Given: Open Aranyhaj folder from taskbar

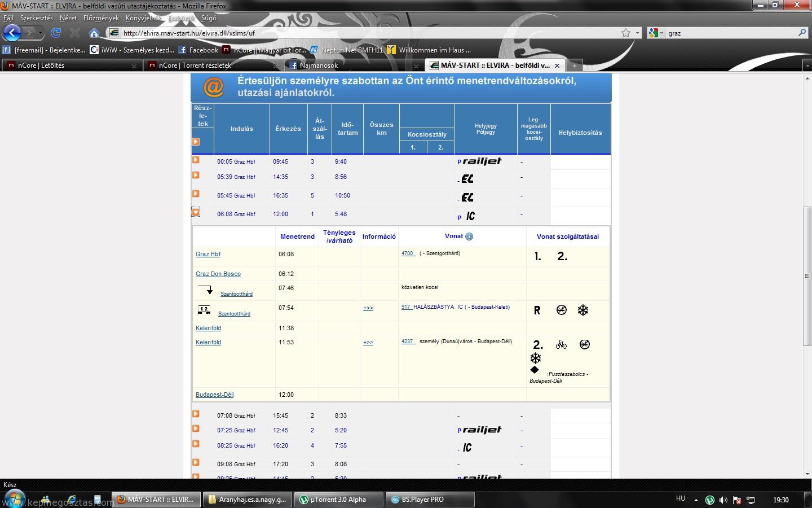Looking at the screenshot, I should [x=247, y=500].
